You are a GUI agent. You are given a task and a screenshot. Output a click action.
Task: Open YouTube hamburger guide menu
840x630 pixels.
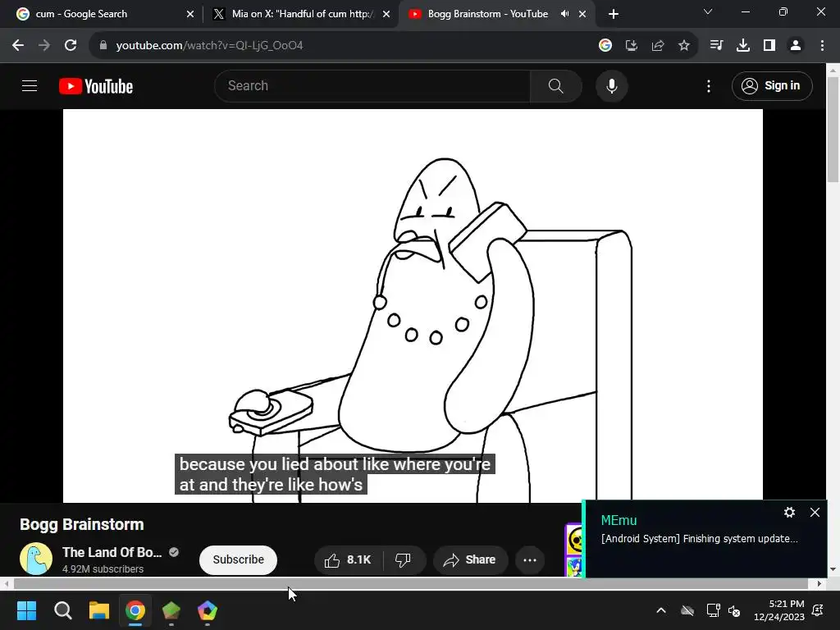click(30, 85)
